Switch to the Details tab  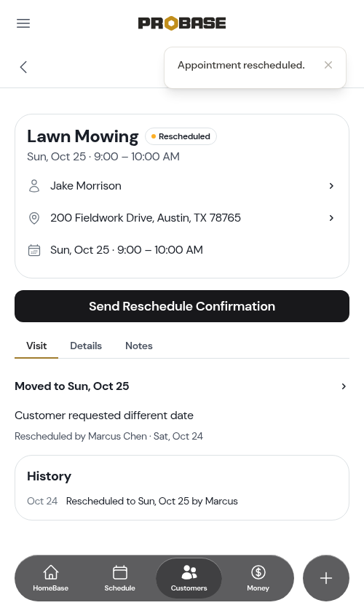click(x=86, y=346)
